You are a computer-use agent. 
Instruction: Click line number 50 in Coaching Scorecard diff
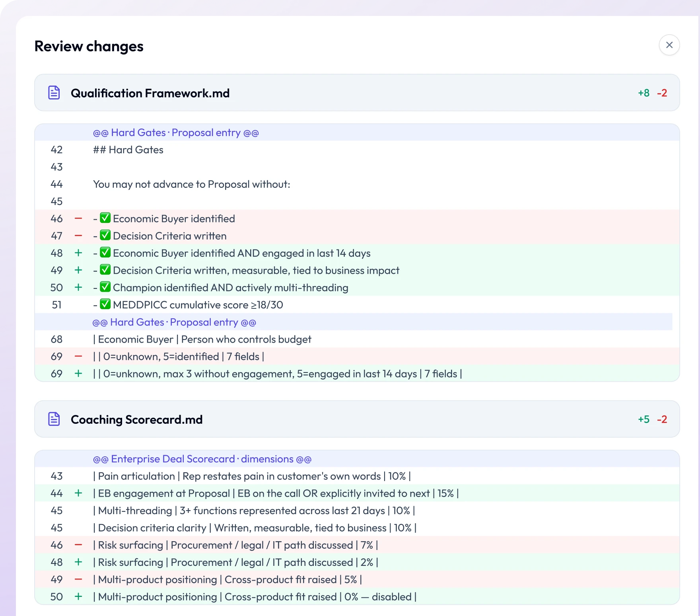coord(56,597)
